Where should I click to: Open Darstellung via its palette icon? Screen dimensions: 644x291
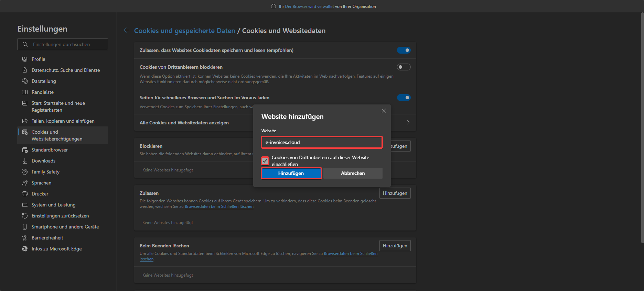tap(25, 81)
